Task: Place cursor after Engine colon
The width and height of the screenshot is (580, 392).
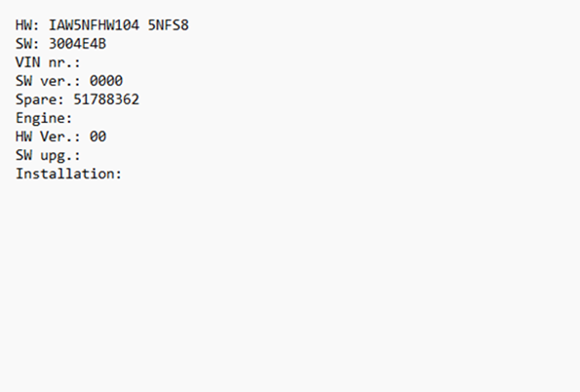Action: click(x=73, y=118)
